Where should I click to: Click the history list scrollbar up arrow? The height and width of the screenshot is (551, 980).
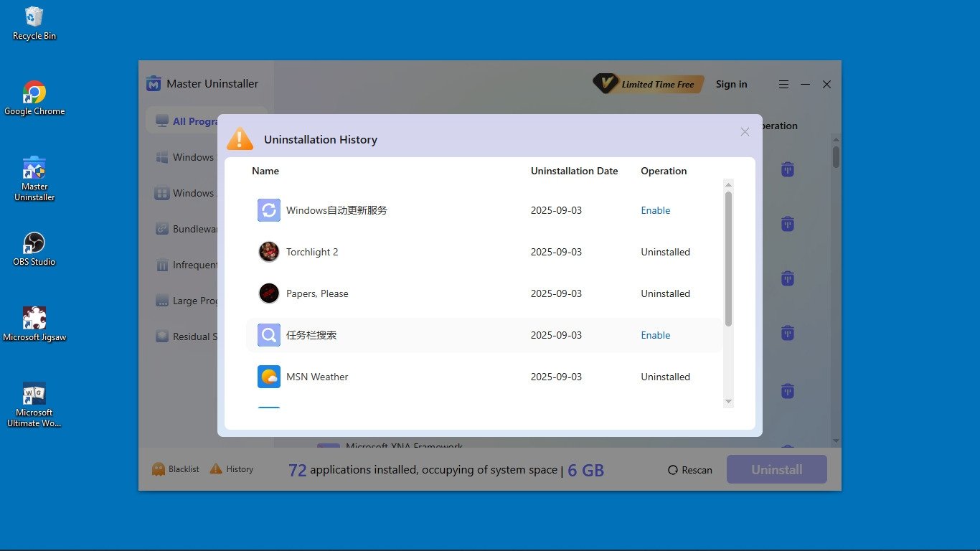point(728,185)
